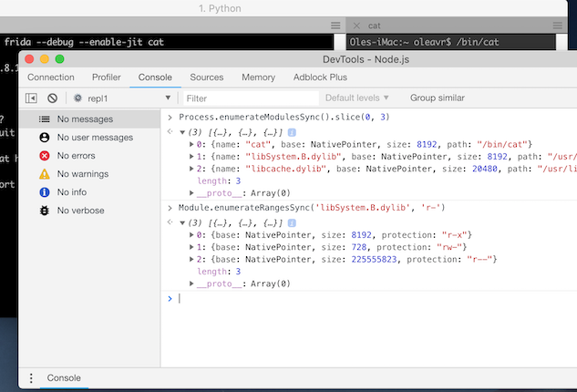Expand range 0 with protection r-x
Image resolution: width=577 pixels, height=392 pixels.
191,235
